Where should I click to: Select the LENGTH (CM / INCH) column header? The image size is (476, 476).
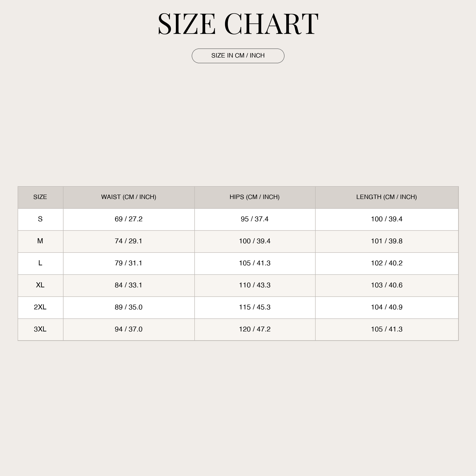387,197
